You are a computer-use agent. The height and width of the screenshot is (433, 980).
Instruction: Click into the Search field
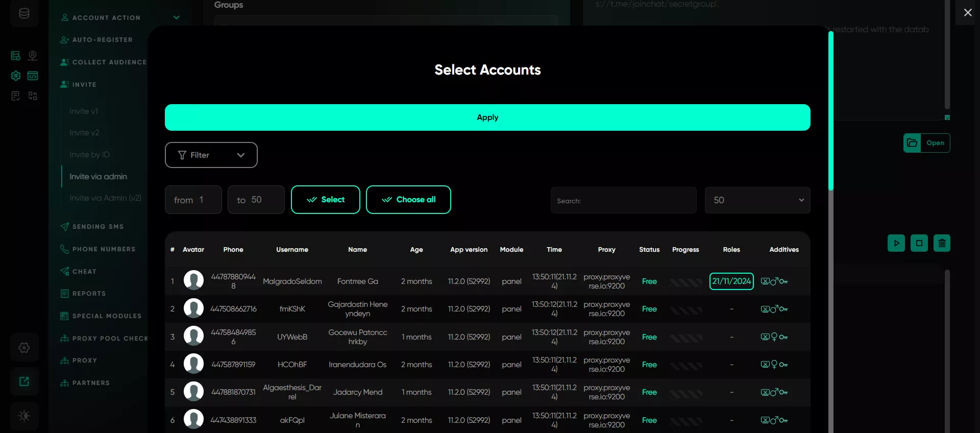point(624,200)
